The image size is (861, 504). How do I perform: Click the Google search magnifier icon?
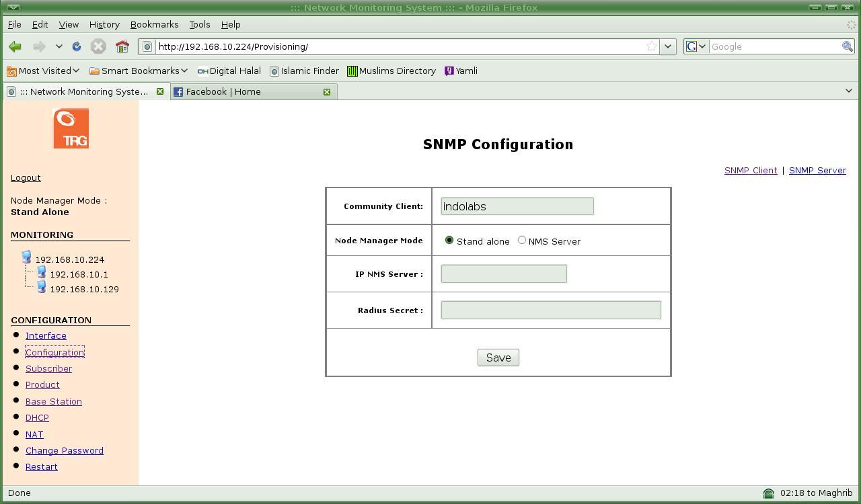(847, 46)
